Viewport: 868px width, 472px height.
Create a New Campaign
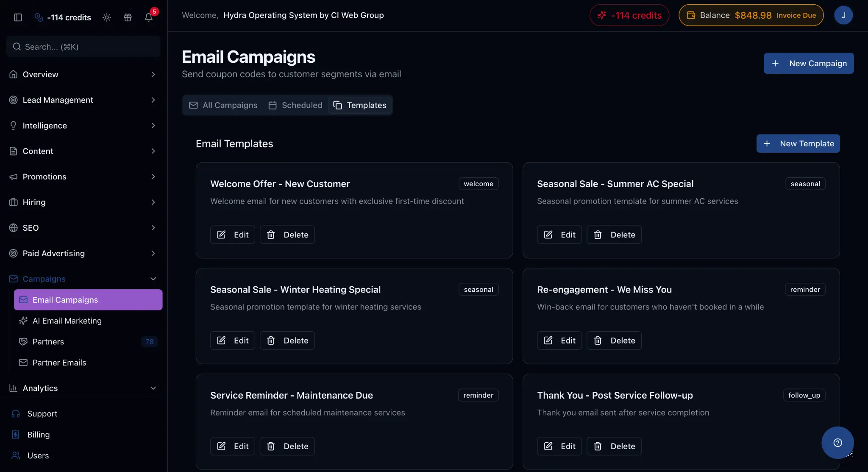click(808, 63)
